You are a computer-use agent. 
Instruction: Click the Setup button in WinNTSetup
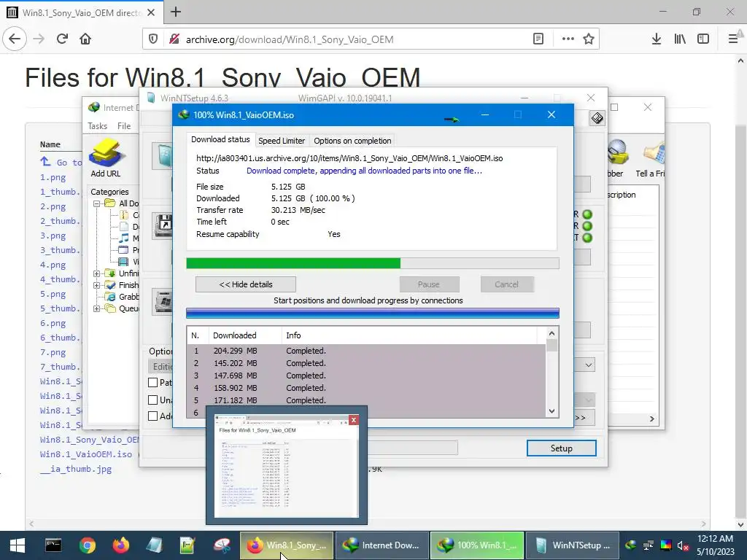click(x=561, y=448)
